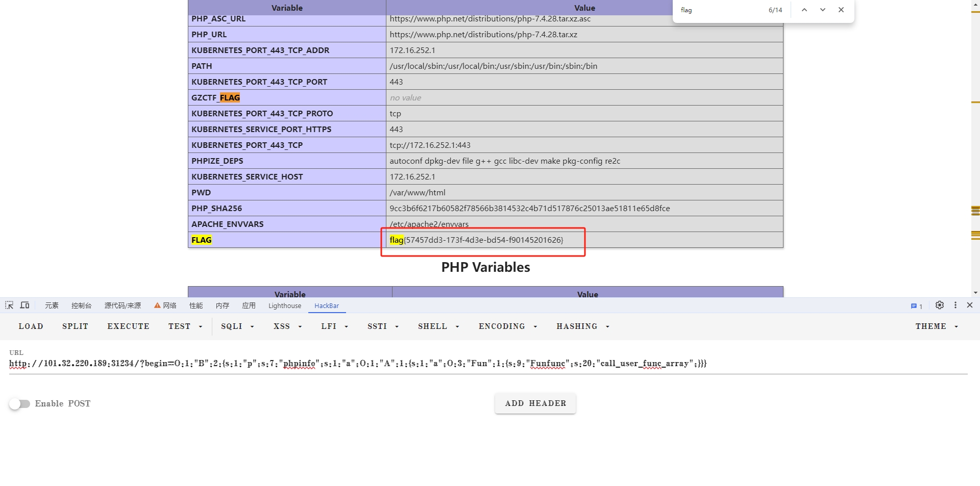
Task: Jump to previous find result arrow
Action: point(804,9)
